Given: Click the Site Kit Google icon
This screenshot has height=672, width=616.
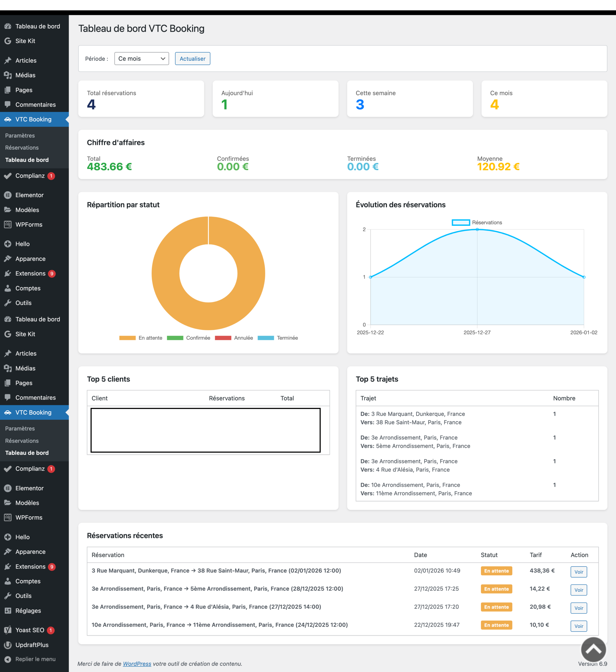Looking at the screenshot, I should [8, 41].
